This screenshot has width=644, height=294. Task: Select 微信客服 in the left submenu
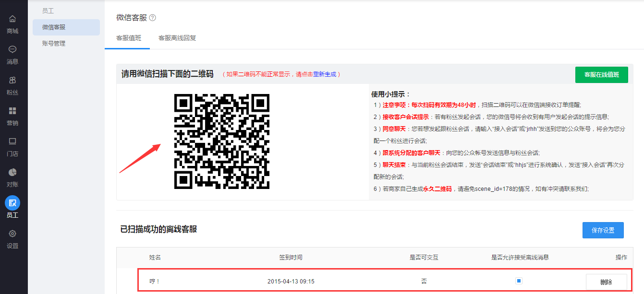[54, 27]
